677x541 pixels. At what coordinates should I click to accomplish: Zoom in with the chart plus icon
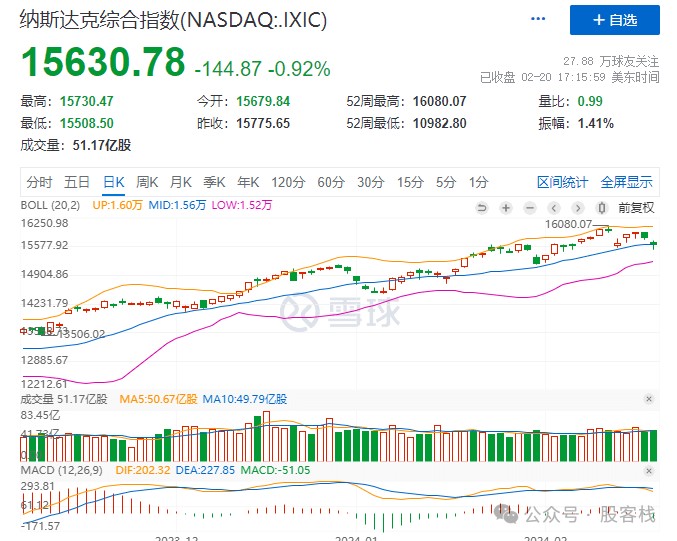[x=506, y=208]
